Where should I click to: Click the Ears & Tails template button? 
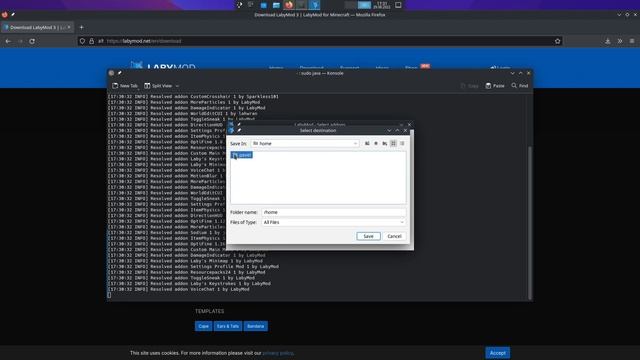coord(228,326)
